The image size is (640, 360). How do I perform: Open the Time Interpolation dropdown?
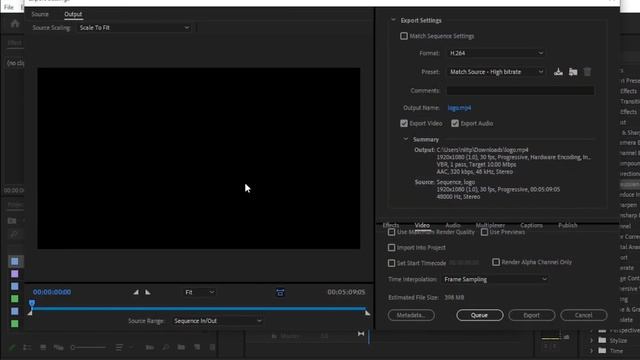click(495, 279)
